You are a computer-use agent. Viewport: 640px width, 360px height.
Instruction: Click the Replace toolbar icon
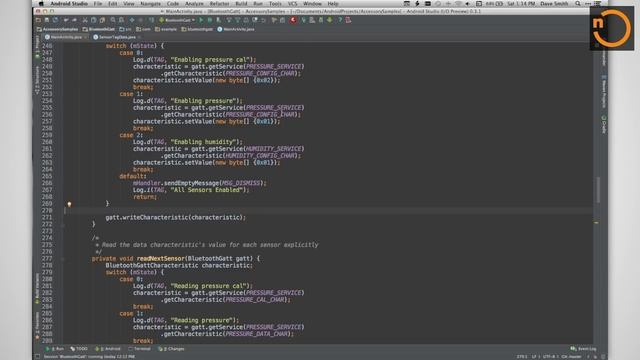[x=122, y=20]
